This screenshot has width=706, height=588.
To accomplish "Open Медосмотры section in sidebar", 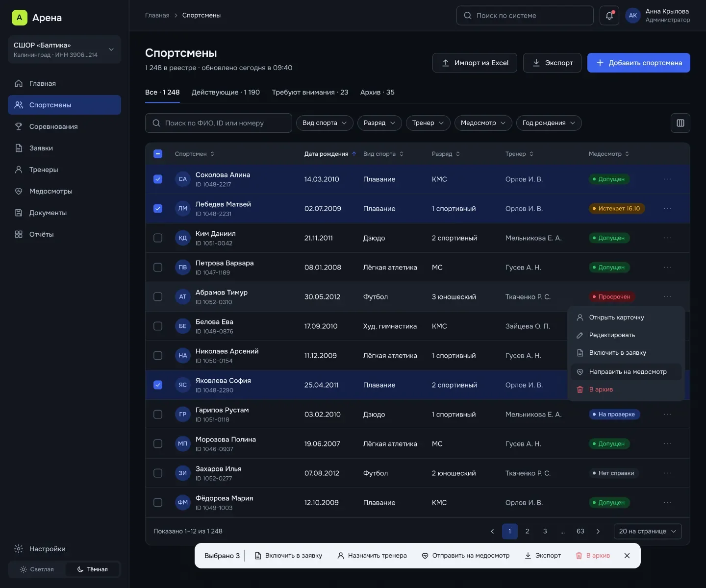I will coord(64,191).
